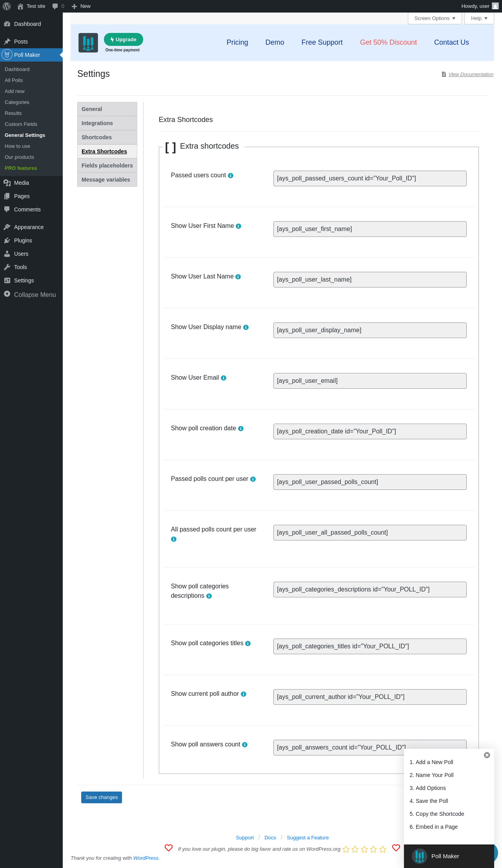502x868 pixels.
Task: Click the Get 50% Discount link
Action: pos(388,42)
